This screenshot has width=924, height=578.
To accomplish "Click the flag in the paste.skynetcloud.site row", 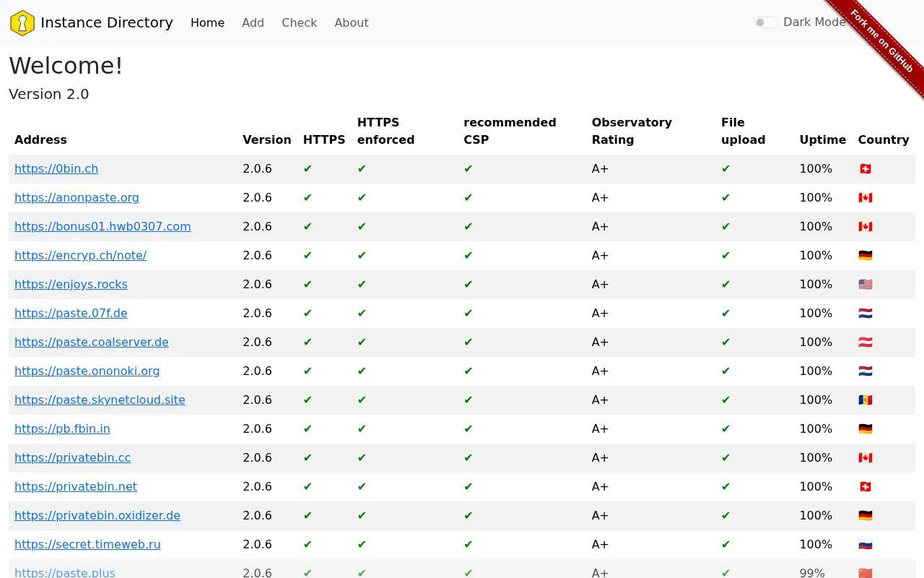I will click(865, 400).
